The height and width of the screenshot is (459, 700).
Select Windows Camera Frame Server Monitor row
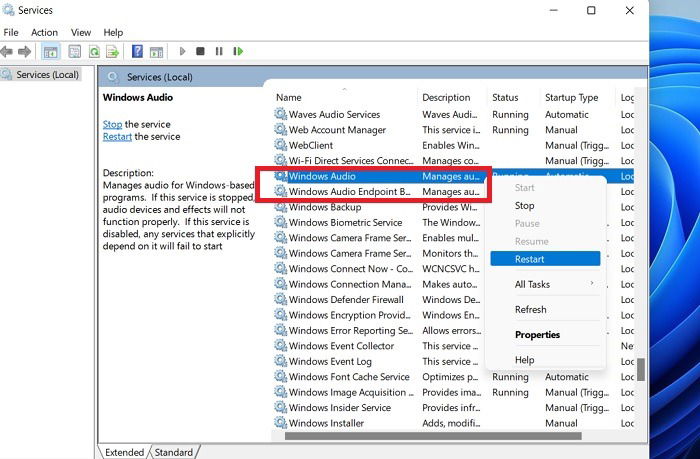453,253
